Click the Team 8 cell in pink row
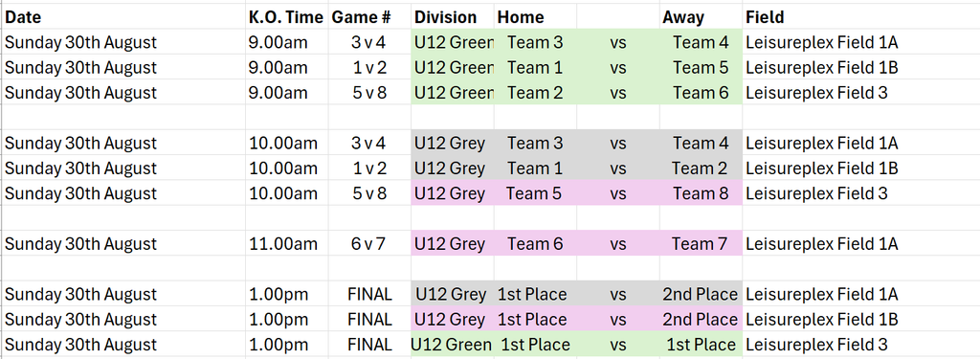Screen dimensions: 980x359 point(701,193)
